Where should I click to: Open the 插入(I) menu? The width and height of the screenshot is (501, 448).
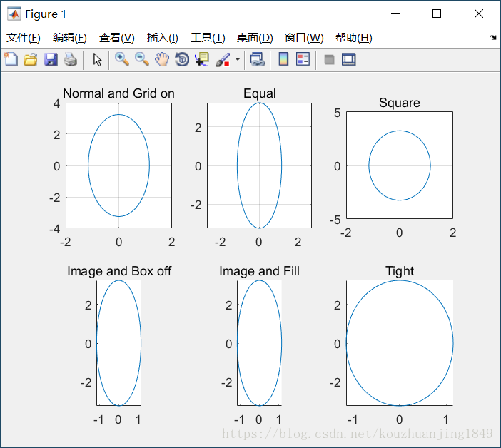tap(162, 38)
